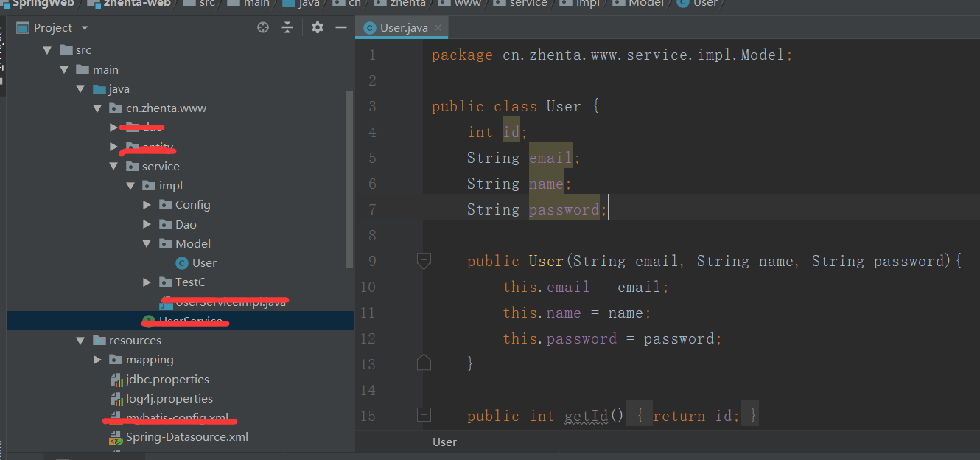Screen dimensions: 980x460
Task: Click the Model package folder icon
Action: click(x=166, y=243)
